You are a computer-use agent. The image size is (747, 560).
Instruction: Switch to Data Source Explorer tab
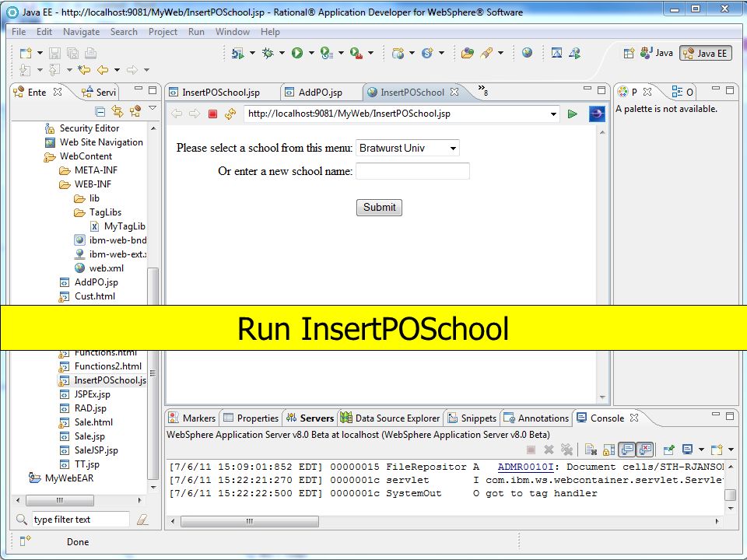pyautogui.click(x=390, y=418)
